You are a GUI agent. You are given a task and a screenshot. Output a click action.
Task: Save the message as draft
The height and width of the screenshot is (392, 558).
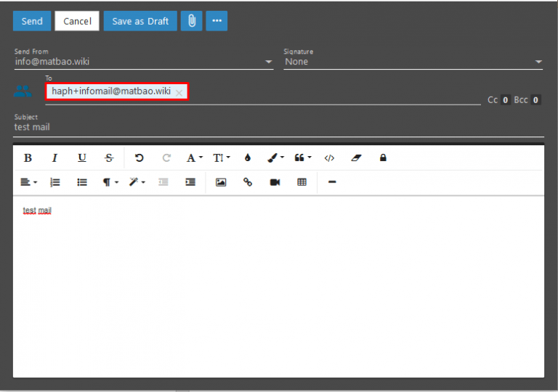[x=140, y=21]
